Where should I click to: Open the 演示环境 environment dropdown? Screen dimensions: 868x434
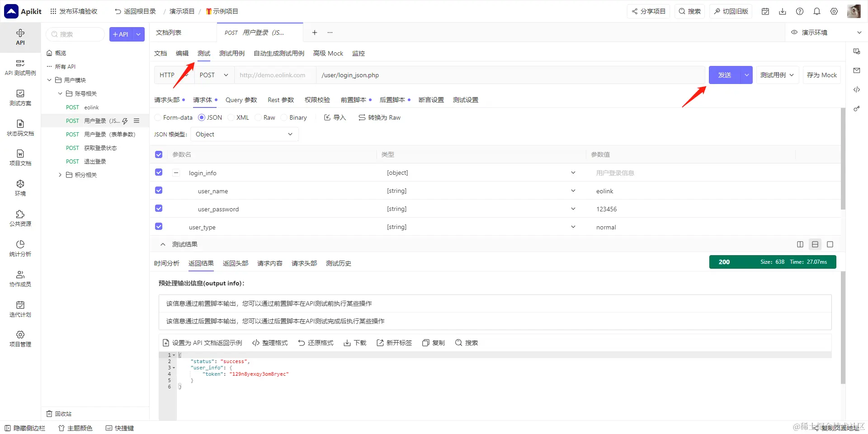[x=826, y=33]
